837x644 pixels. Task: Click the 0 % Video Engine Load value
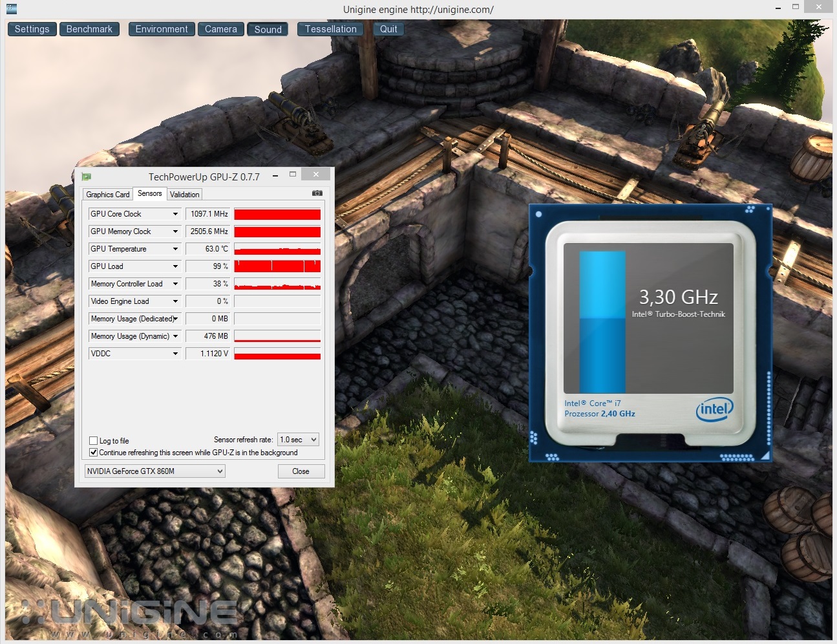click(x=207, y=301)
